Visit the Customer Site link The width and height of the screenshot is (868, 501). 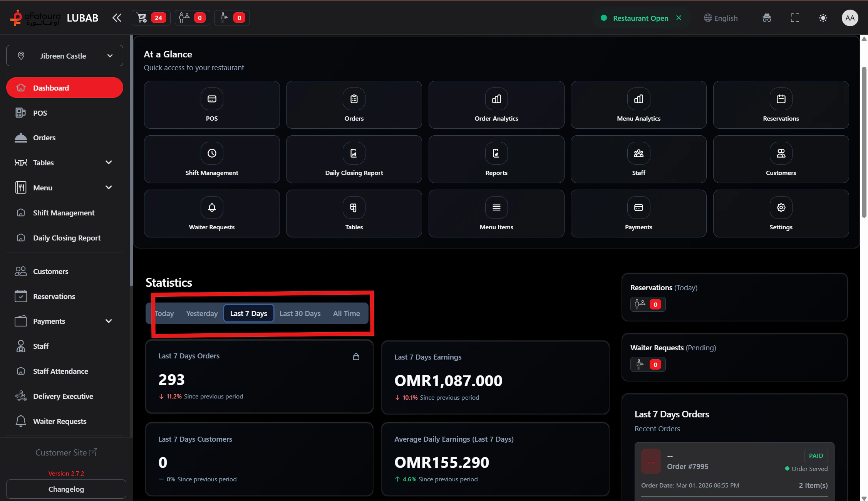point(66,452)
